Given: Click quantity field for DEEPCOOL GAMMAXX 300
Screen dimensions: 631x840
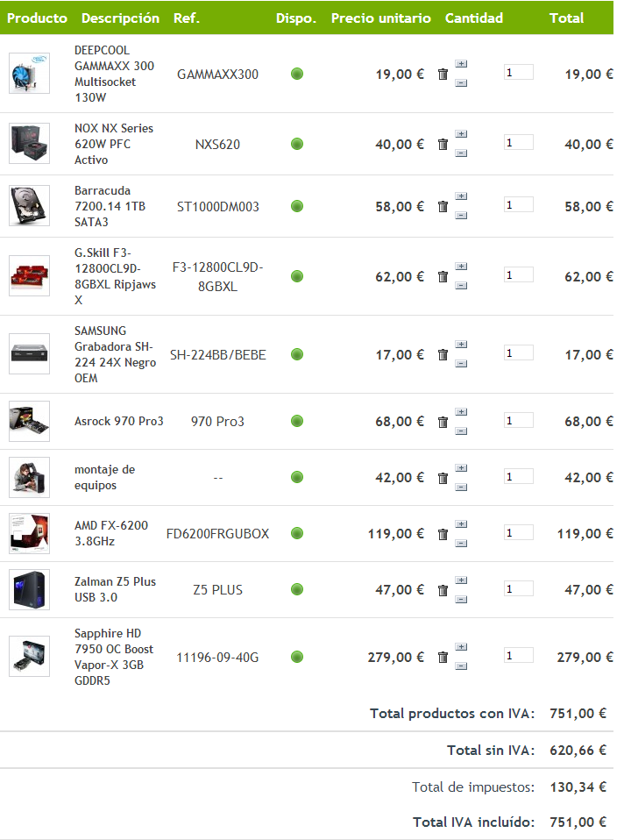Looking at the screenshot, I should [519, 72].
